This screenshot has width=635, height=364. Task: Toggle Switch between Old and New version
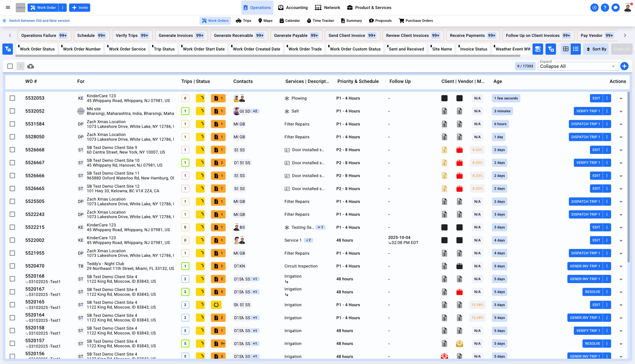(x=39, y=21)
